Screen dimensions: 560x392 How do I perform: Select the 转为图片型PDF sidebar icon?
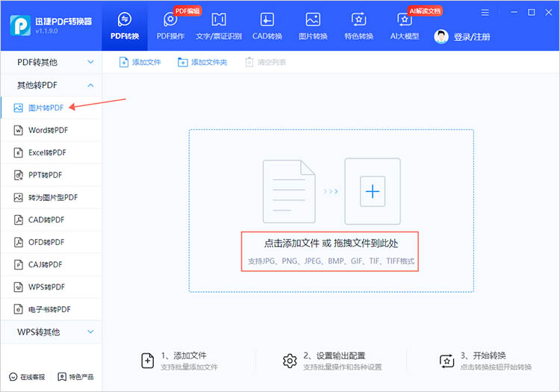click(x=18, y=197)
